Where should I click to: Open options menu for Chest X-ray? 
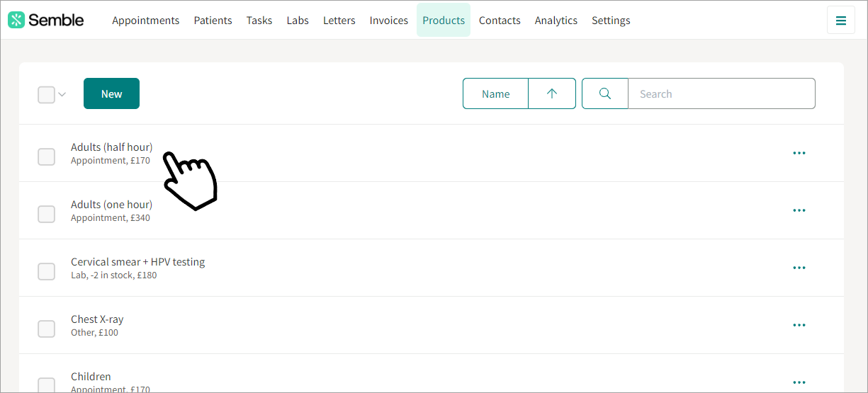click(x=799, y=325)
